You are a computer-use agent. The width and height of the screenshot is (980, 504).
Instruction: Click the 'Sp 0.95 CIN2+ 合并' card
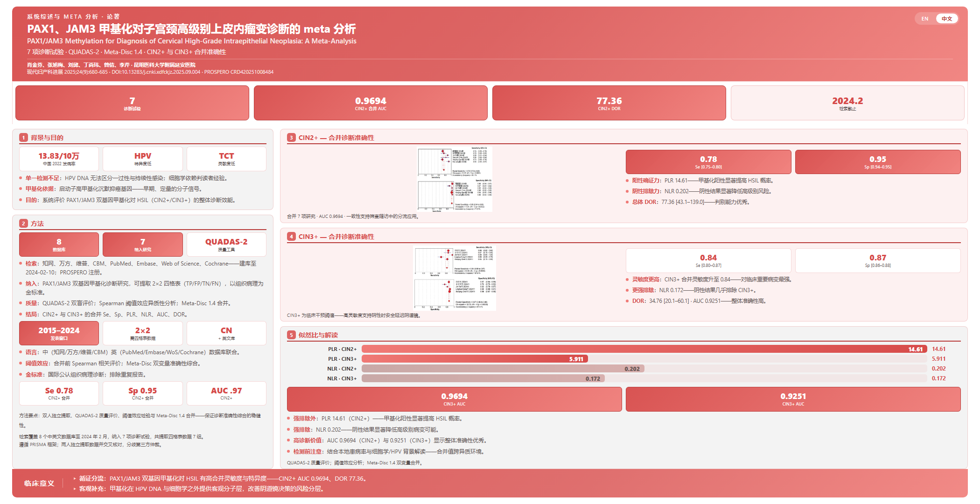click(x=143, y=394)
